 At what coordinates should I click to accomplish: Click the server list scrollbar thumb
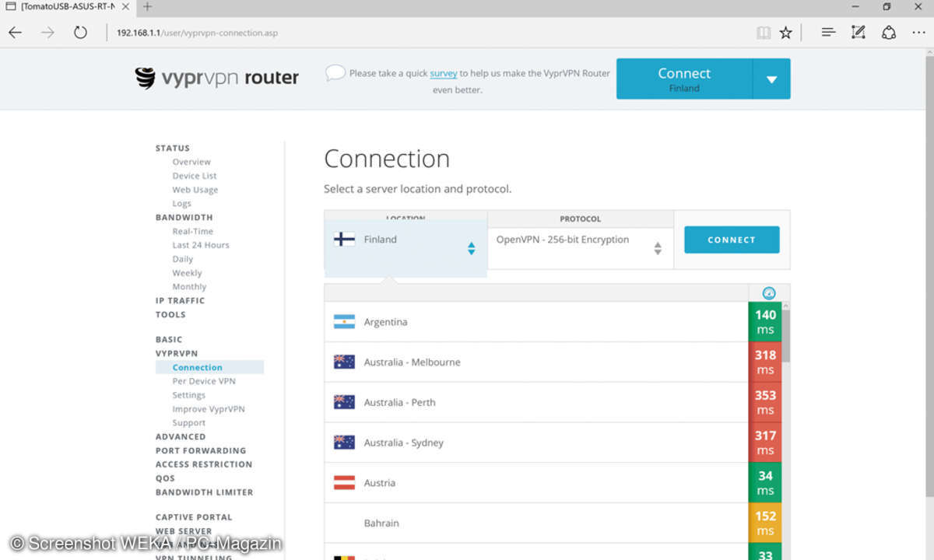click(786, 334)
